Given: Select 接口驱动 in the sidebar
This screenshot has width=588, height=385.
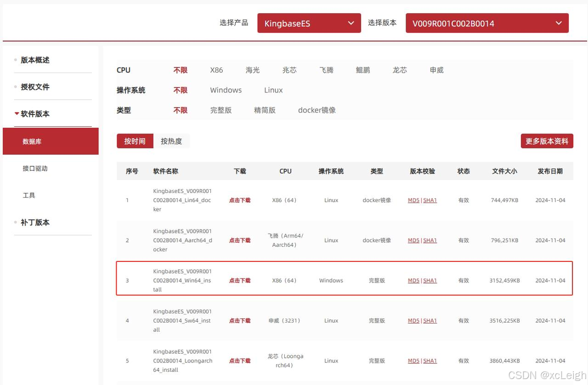Looking at the screenshot, I should coord(35,168).
